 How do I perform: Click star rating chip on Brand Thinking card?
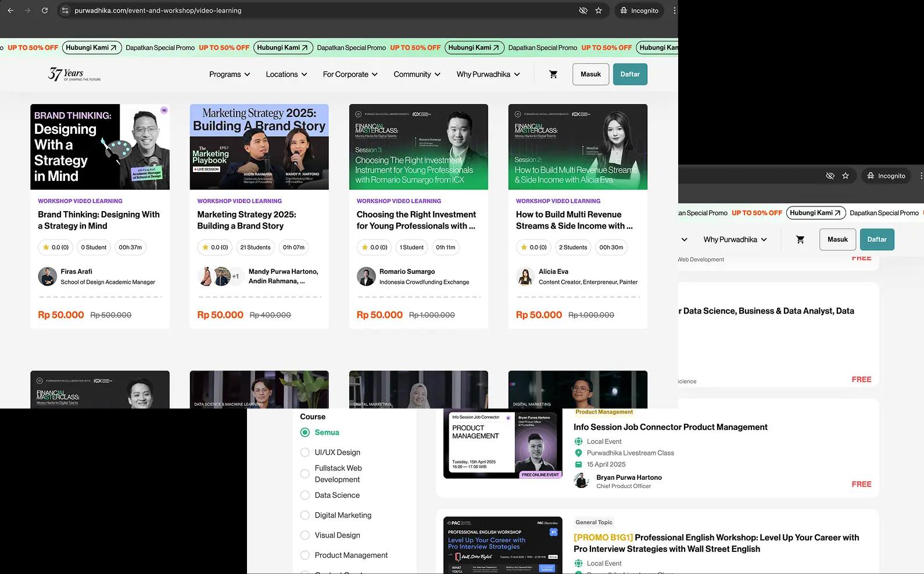55,247
